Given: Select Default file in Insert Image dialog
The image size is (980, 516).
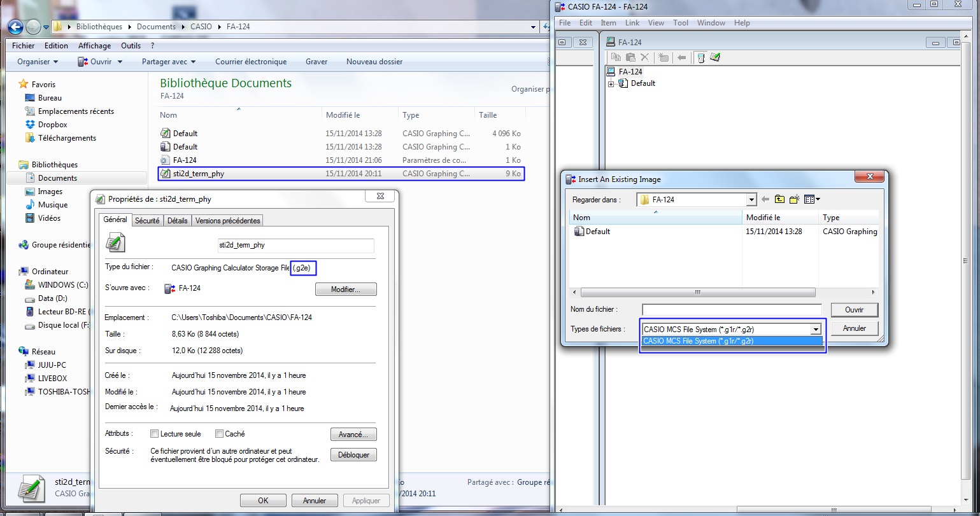Looking at the screenshot, I should (x=592, y=232).
